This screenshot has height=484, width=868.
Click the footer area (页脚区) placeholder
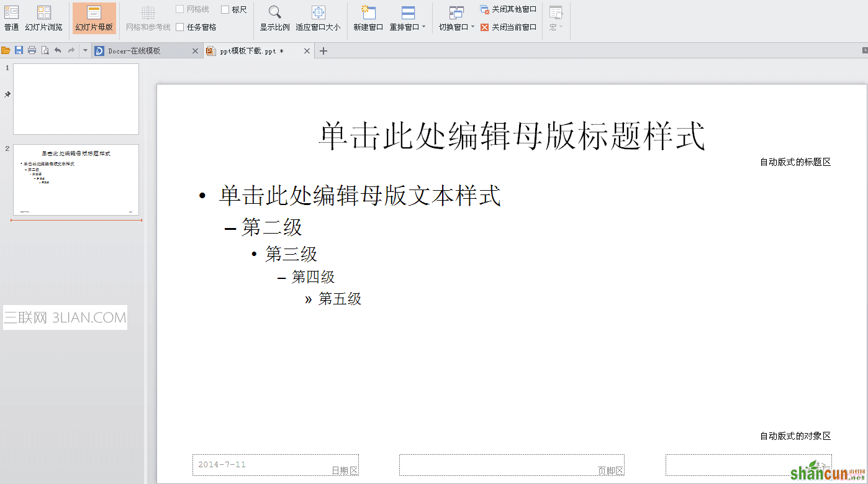[x=512, y=465]
